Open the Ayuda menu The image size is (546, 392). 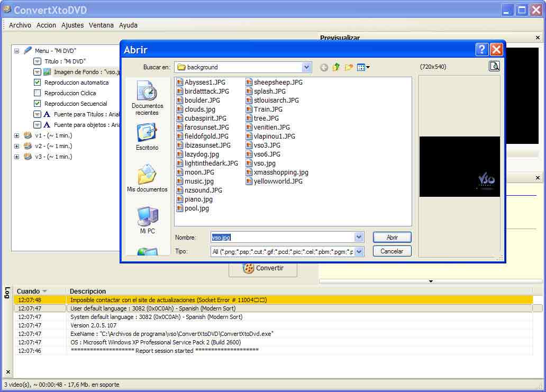128,25
